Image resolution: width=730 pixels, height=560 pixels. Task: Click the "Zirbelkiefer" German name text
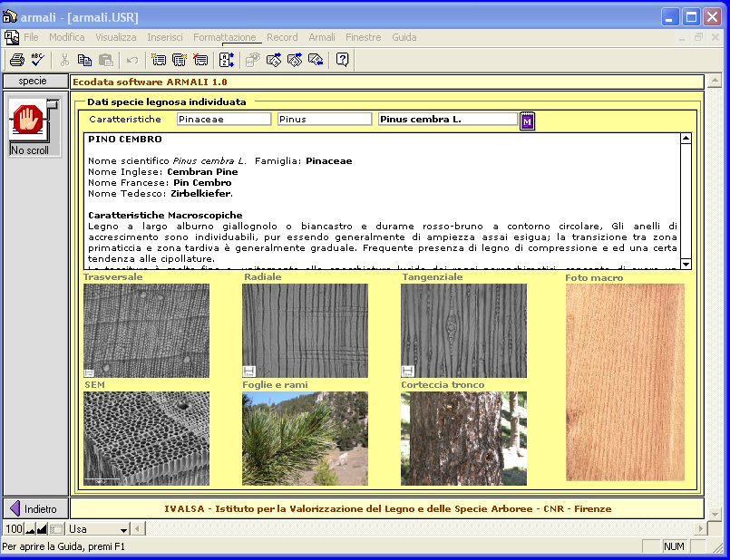point(200,194)
